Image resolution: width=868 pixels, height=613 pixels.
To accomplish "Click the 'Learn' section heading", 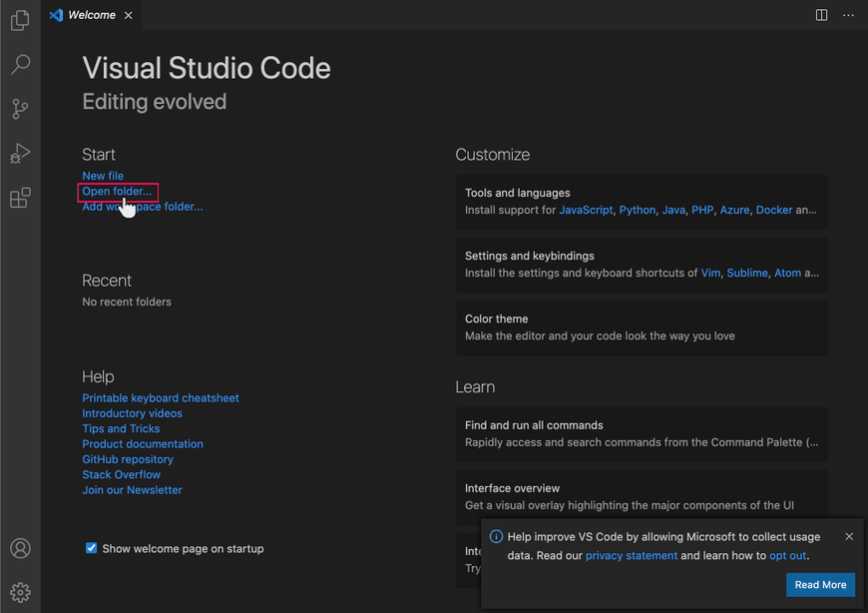I will (x=475, y=387).
